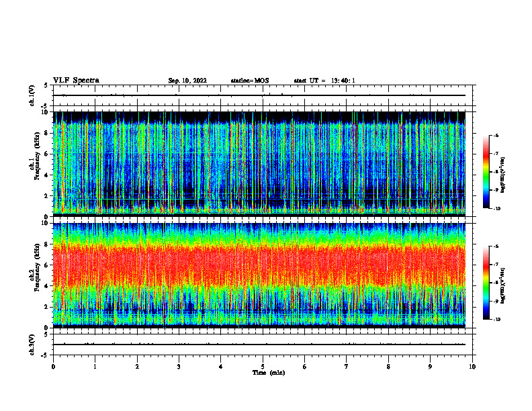Click the "station=MOS" header label
Screen dimensions: 532x411
250,81
